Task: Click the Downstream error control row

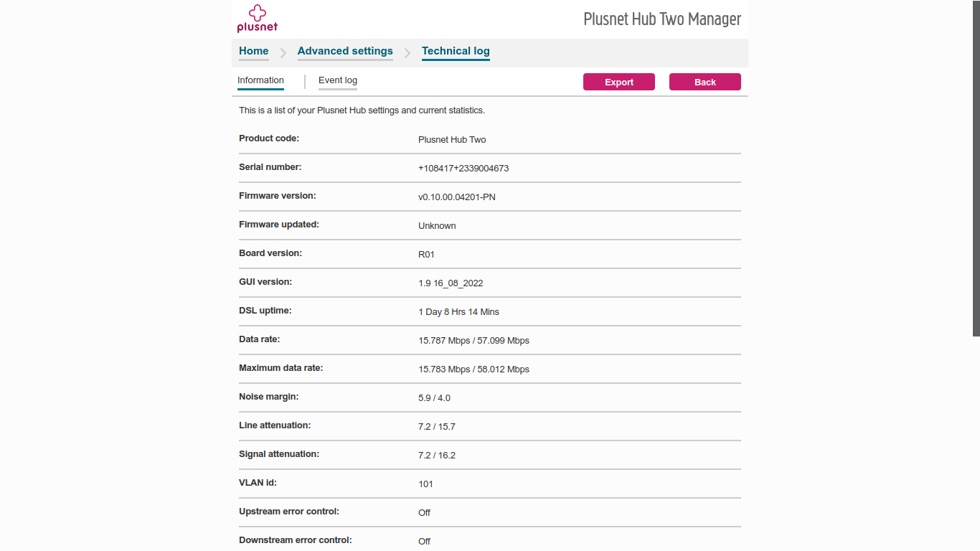Action: 423,541
